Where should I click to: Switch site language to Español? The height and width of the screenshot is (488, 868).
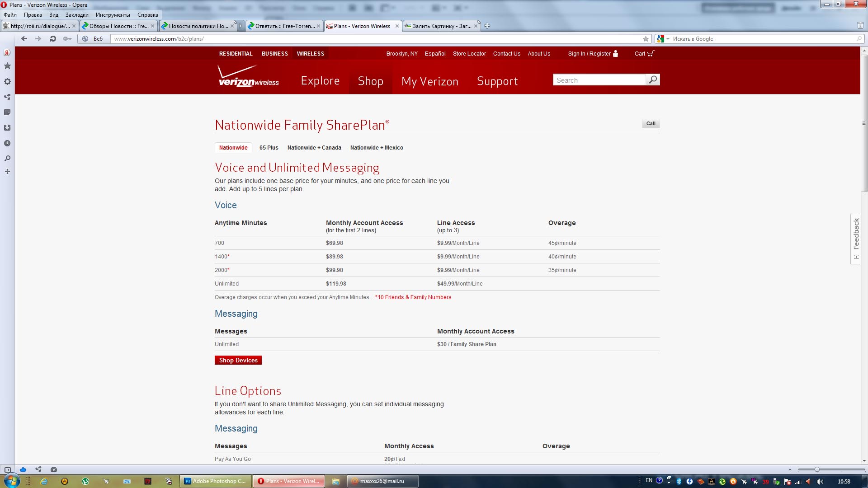(435, 53)
